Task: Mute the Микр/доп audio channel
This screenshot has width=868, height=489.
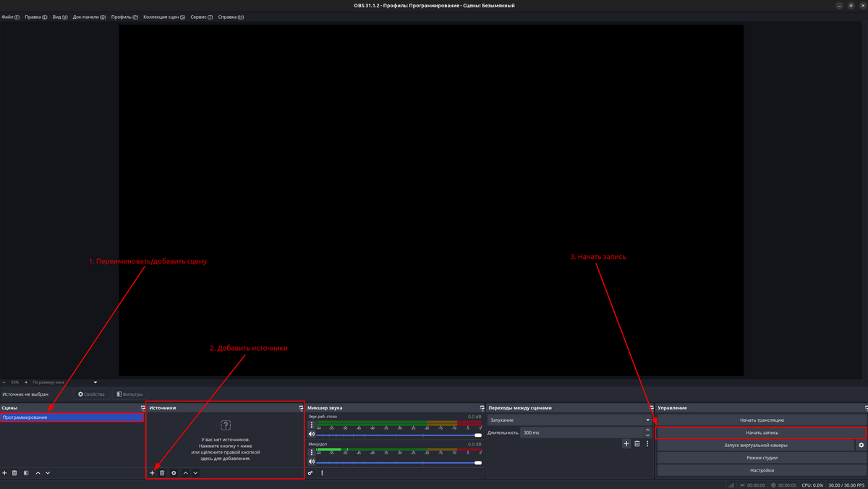Action: 312,462
